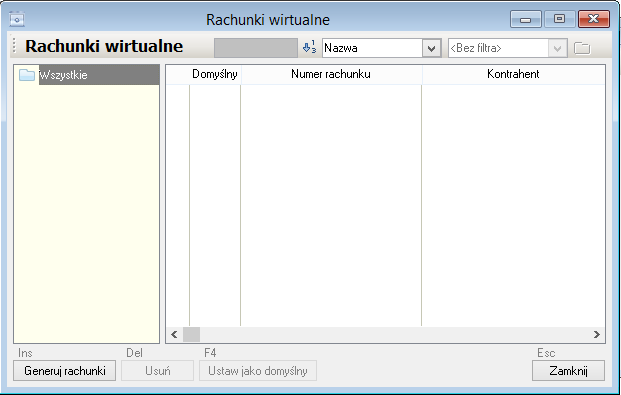Viewport: 621px width, 395px height.
Task: Click the gray search field in the toolbar
Action: pyautogui.click(x=256, y=48)
